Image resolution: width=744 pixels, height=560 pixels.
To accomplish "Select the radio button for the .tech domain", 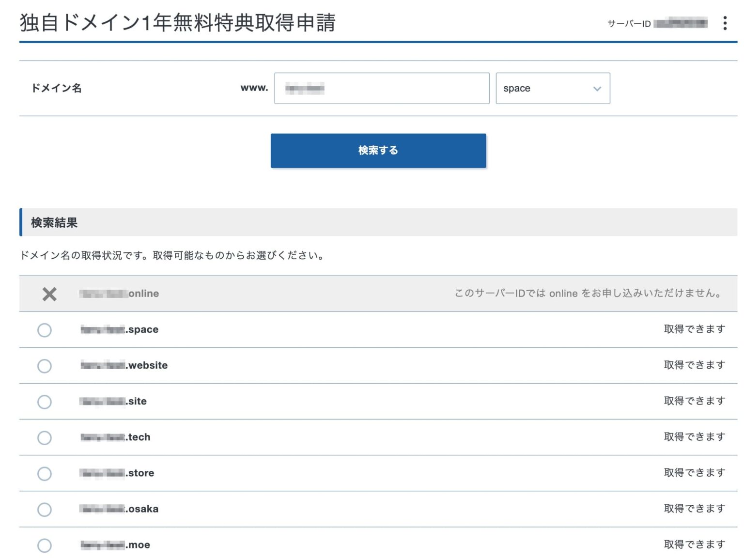I will click(44, 437).
